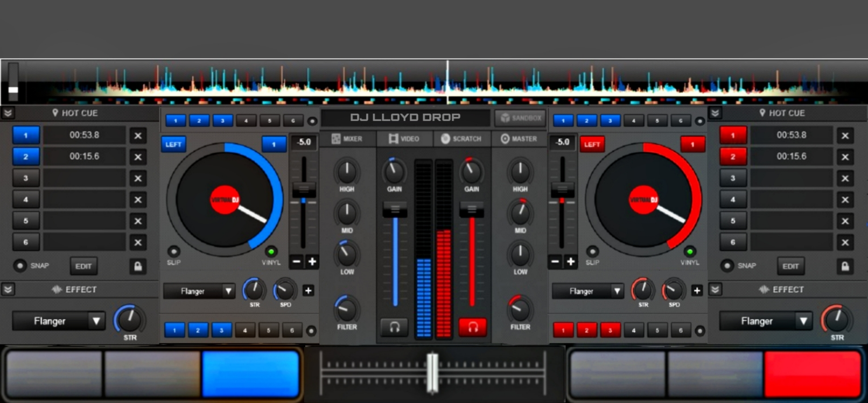Toggle left deck SNAP option
The image size is (868, 403).
coord(20,266)
